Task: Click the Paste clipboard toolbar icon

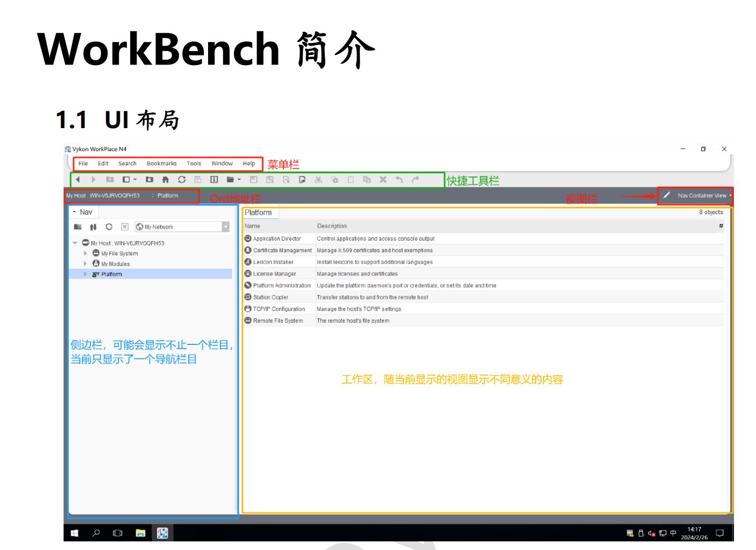Action: pyautogui.click(x=351, y=180)
